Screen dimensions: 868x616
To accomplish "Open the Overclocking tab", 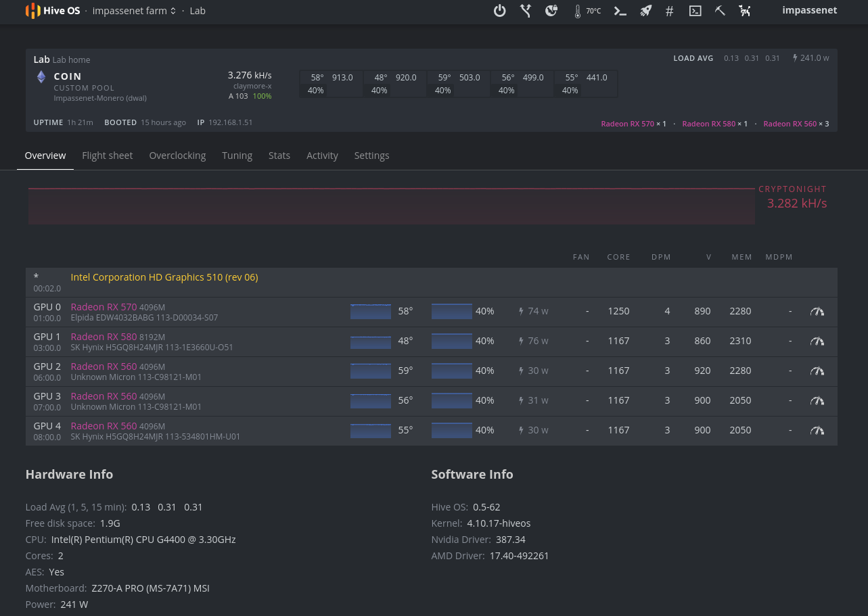I will click(177, 156).
